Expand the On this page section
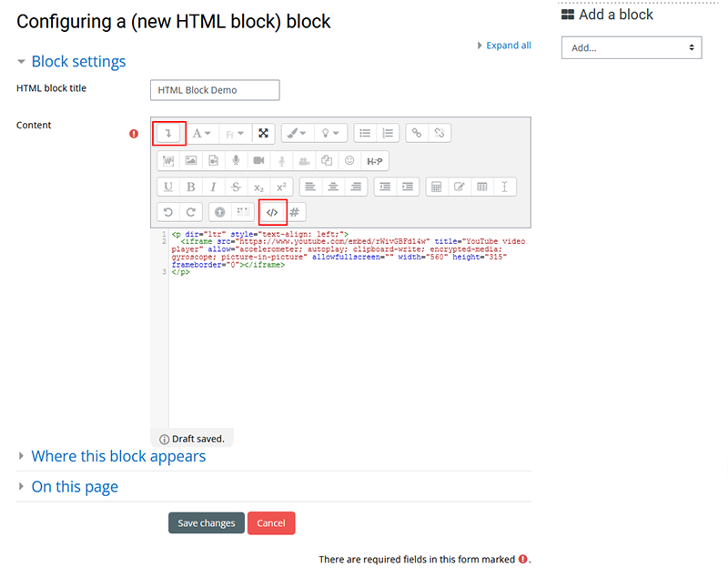This screenshot has height=588, width=728. (75, 487)
